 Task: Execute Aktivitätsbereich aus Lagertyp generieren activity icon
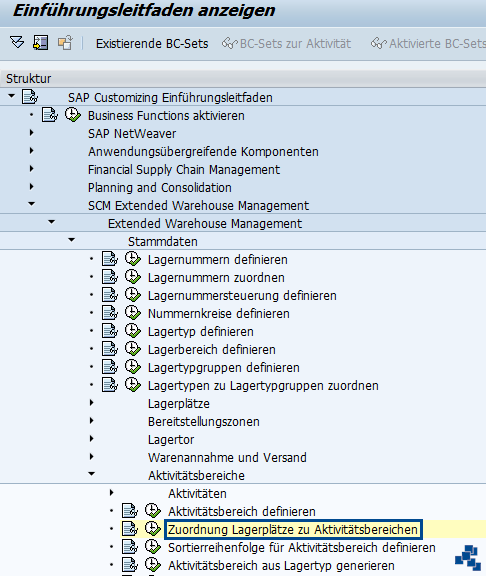point(152,565)
